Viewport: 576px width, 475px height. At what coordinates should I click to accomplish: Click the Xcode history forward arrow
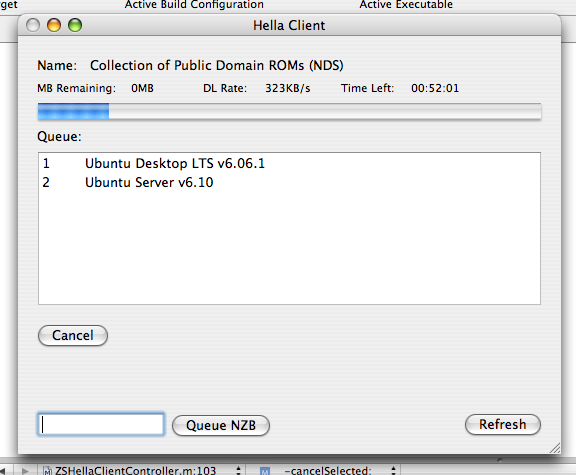pos(25,471)
